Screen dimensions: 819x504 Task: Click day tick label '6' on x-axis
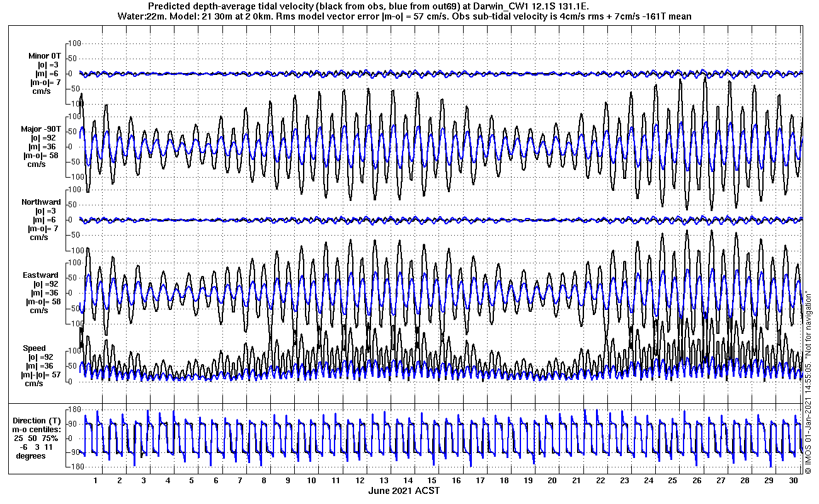[x=216, y=481]
